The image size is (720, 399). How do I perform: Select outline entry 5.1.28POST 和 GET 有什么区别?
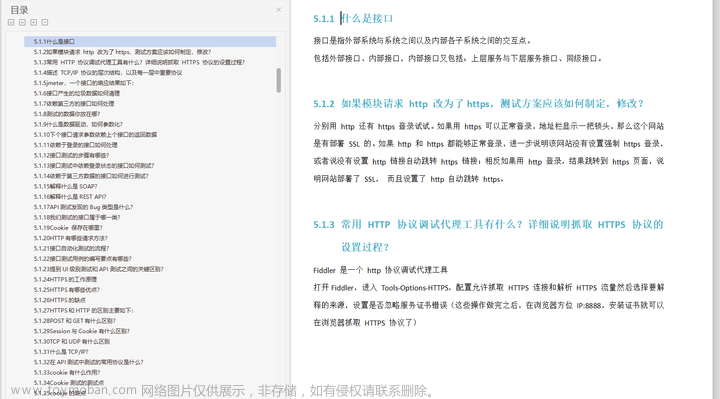pos(74,320)
